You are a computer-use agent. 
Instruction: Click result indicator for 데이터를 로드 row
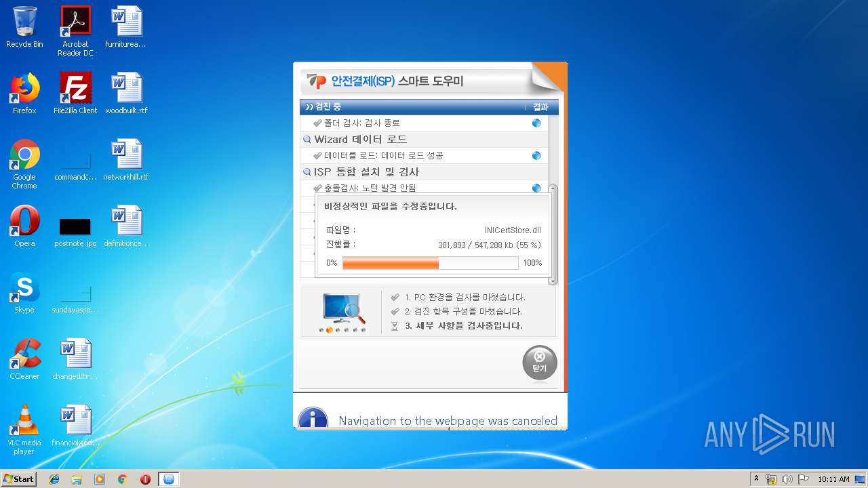point(536,156)
